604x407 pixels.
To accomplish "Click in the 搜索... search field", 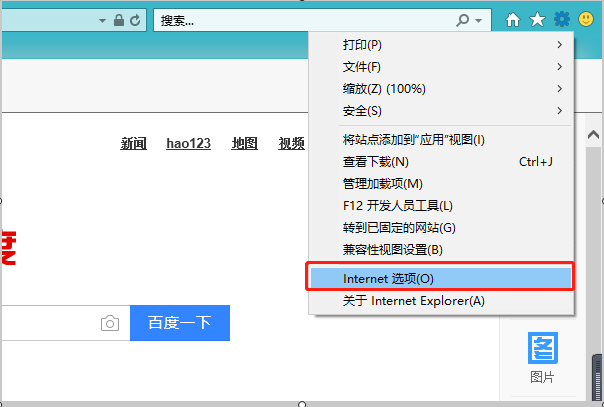I will coord(300,20).
